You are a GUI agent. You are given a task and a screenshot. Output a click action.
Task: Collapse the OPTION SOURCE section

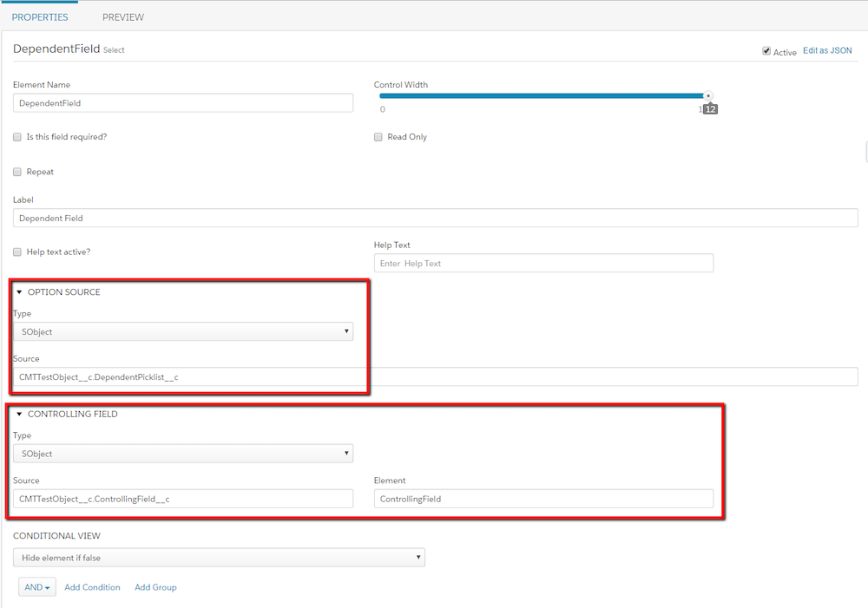pyautogui.click(x=19, y=292)
